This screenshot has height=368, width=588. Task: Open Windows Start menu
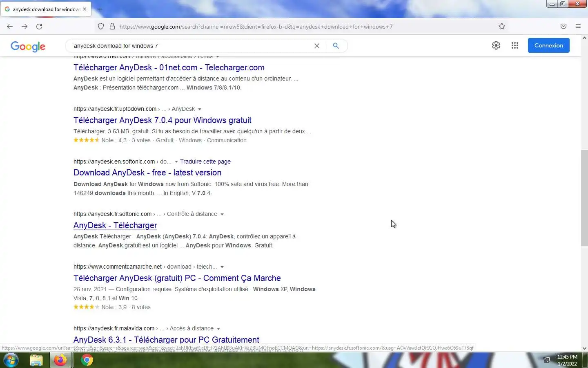[11, 360]
